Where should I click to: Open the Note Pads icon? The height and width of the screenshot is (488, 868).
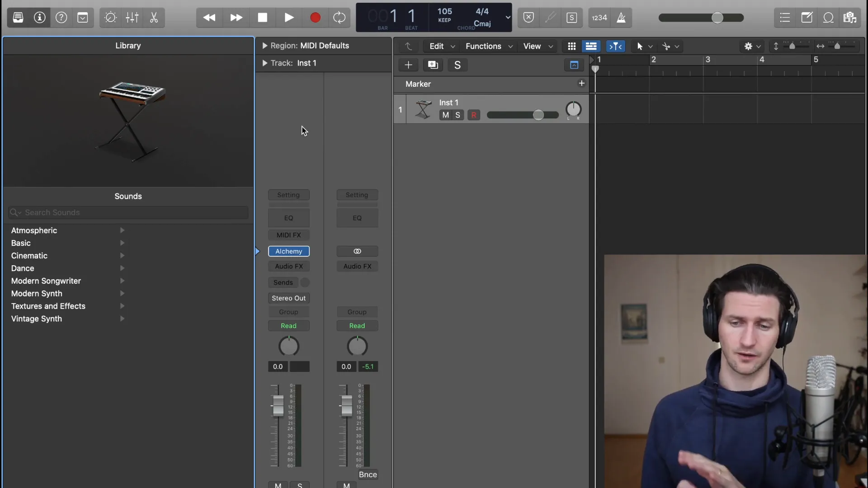(807, 18)
